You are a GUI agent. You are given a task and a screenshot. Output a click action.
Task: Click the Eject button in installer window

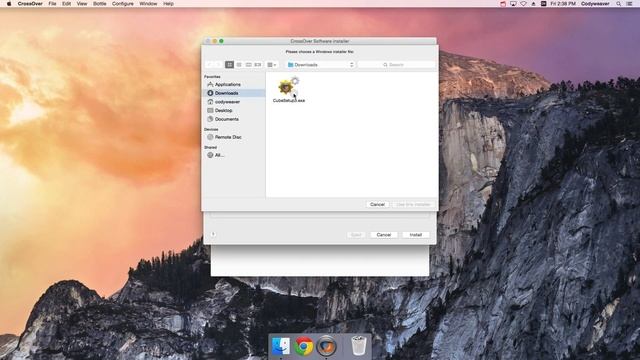356,235
